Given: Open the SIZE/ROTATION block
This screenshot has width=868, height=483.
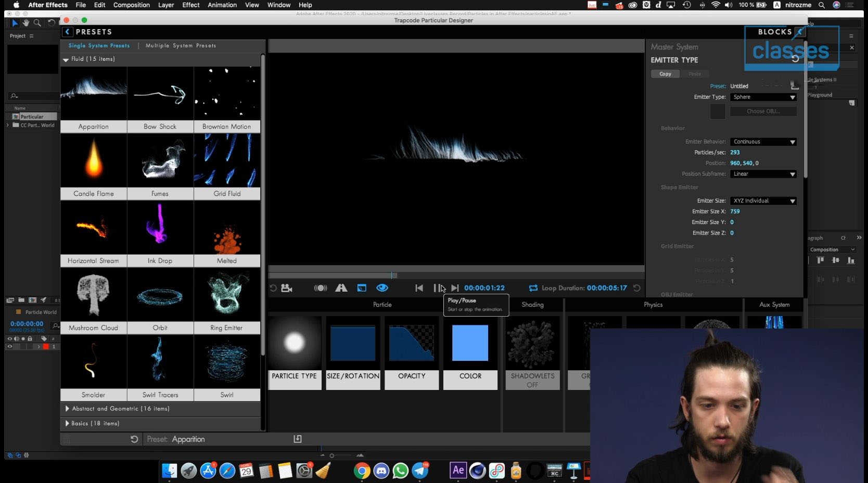Looking at the screenshot, I should (353, 353).
